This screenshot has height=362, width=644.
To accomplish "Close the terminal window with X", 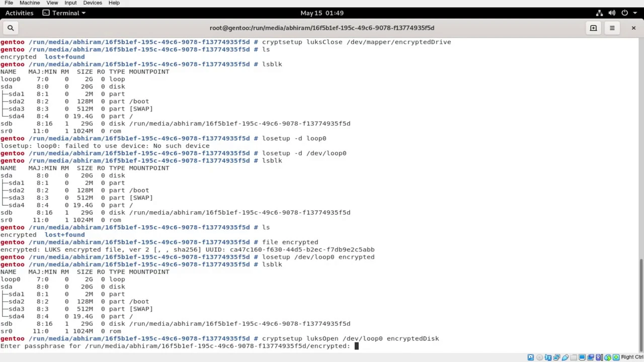I will (633, 28).
